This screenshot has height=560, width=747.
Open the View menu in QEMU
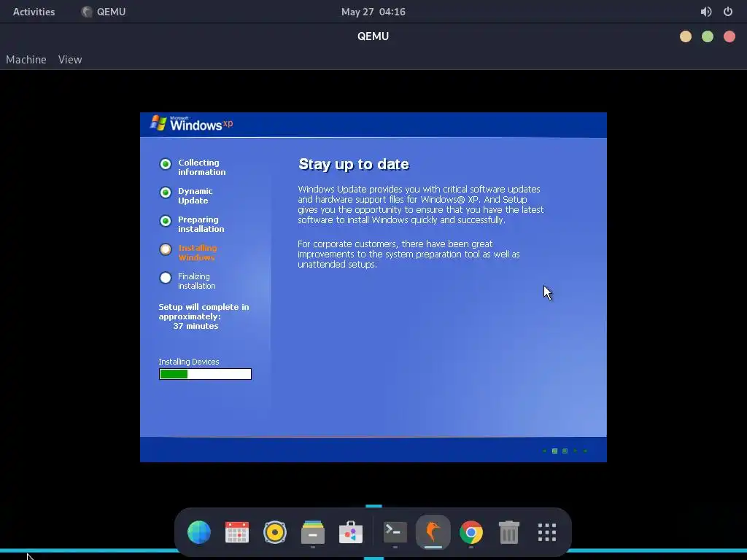[70, 60]
